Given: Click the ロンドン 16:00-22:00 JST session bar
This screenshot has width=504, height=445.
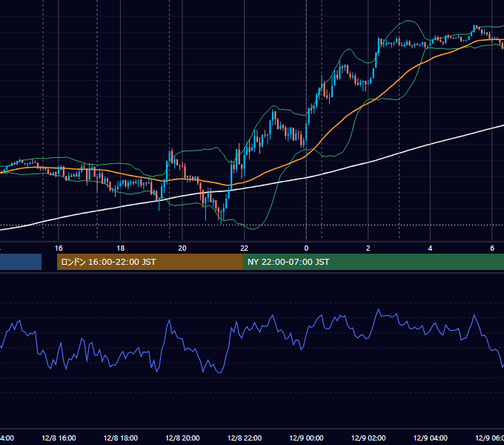Looking at the screenshot, I should pyautogui.click(x=150, y=262).
